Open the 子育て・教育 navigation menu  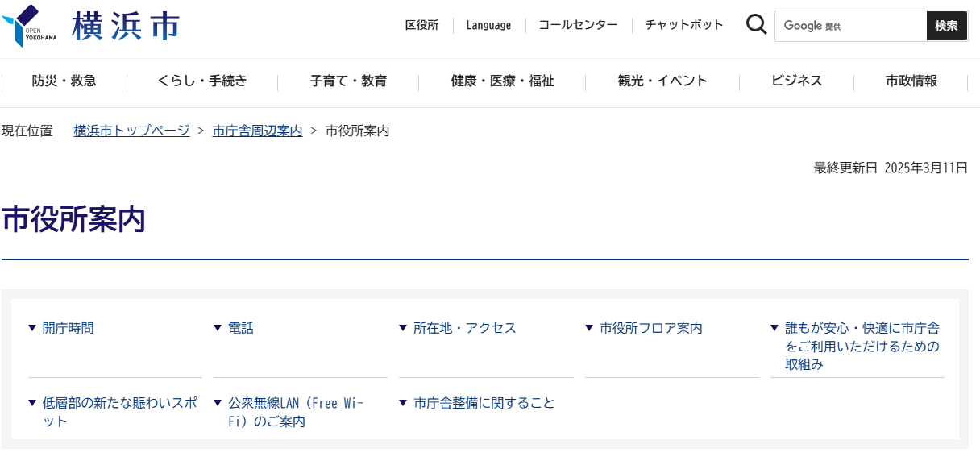click(348, 81)
